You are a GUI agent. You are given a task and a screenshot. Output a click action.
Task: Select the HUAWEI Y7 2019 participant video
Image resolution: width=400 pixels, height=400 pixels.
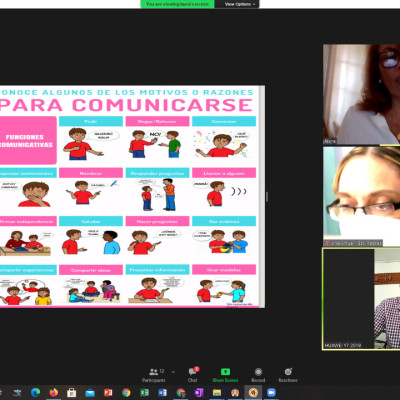[361, 299]
